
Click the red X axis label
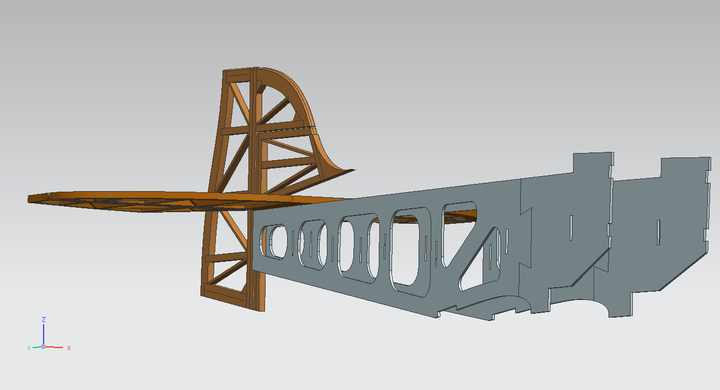[69, 348]
